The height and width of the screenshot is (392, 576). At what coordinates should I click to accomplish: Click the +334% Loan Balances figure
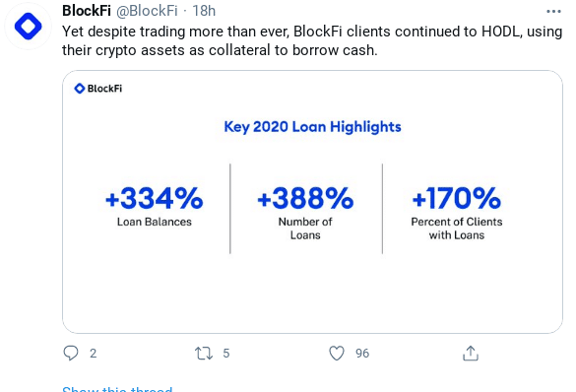[x=155, y=207]
